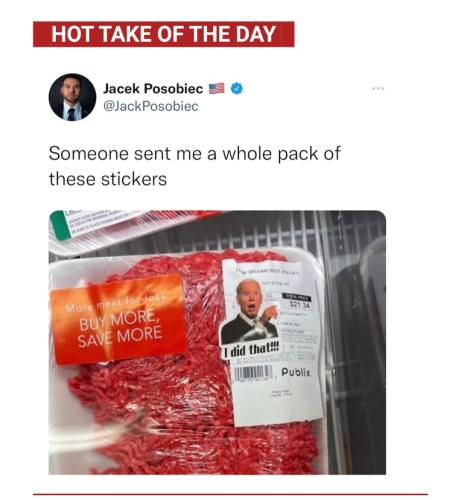Image resolution: width=461 pixels, height=500 pixels.
Task: Click the Publix logo on the label
Action: coord(296,372)
